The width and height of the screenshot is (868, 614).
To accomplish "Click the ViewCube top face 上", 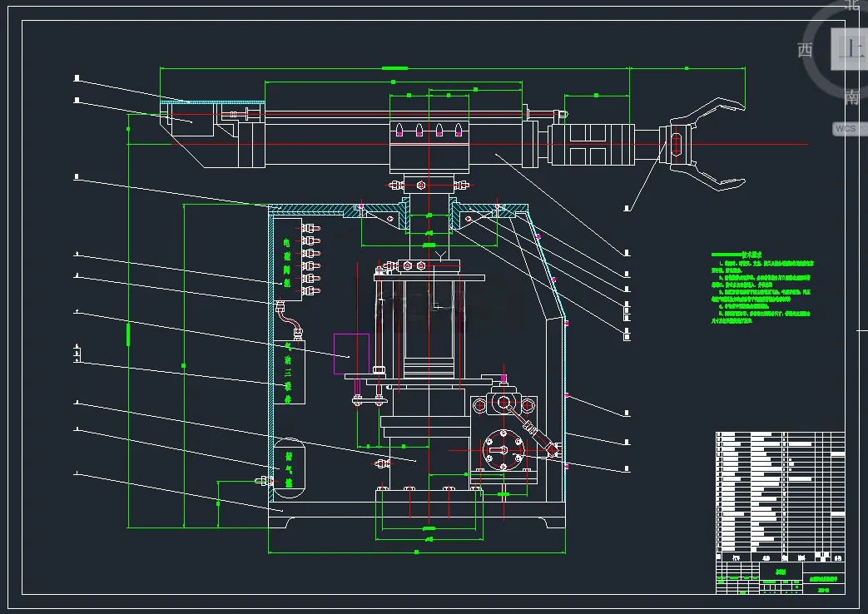I will coord(850,49).
